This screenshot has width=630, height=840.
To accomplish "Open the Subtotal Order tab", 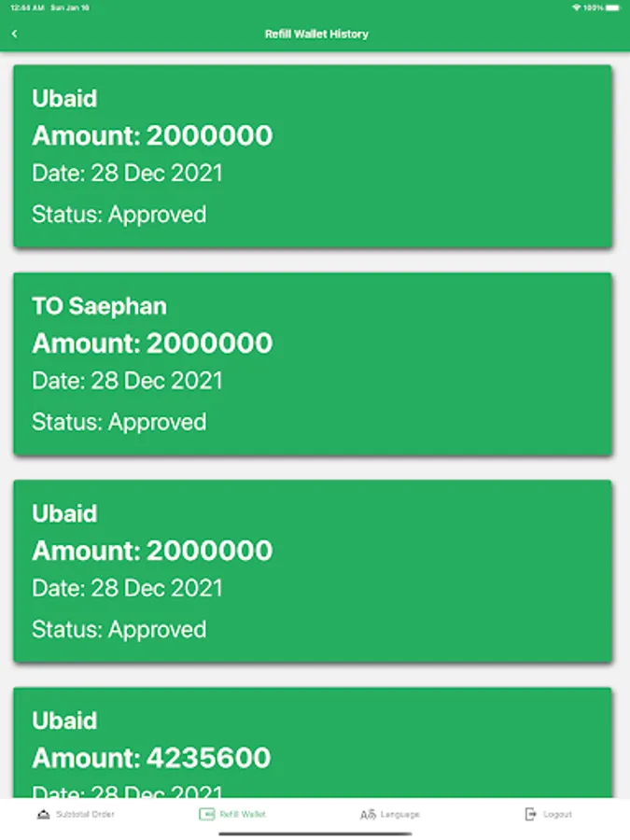I will click(x=76, y=814).
